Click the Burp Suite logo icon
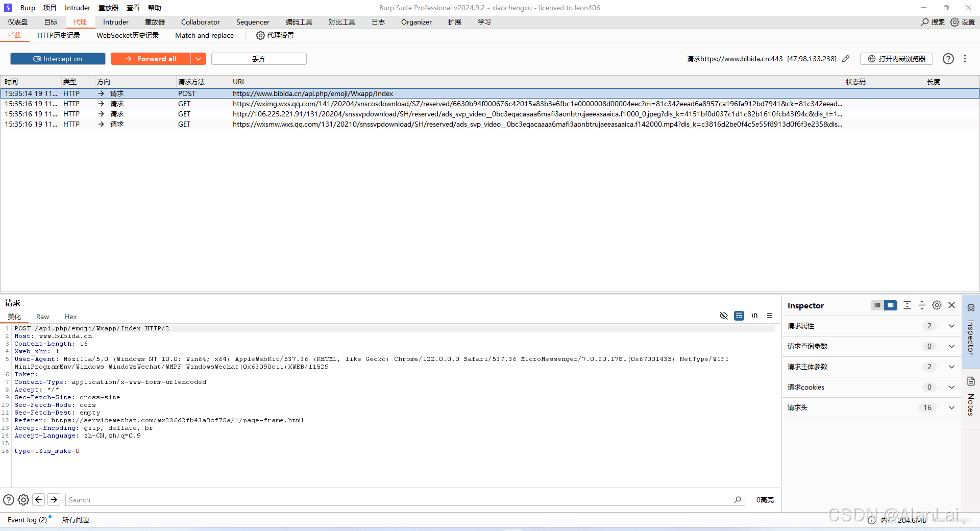 (8, 8)
